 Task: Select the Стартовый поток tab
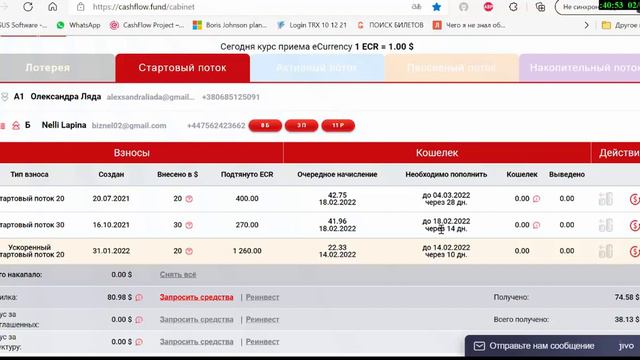(182, 68)
